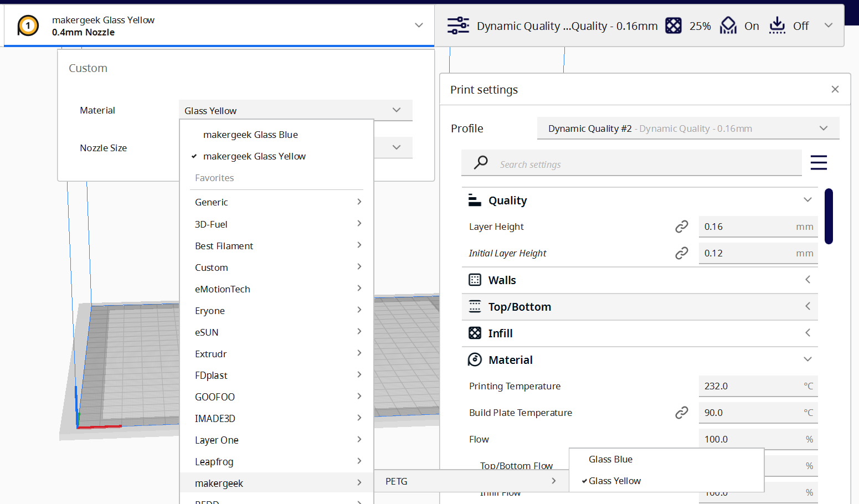Click the nozzle icon beside Quality section

point(475,200)
